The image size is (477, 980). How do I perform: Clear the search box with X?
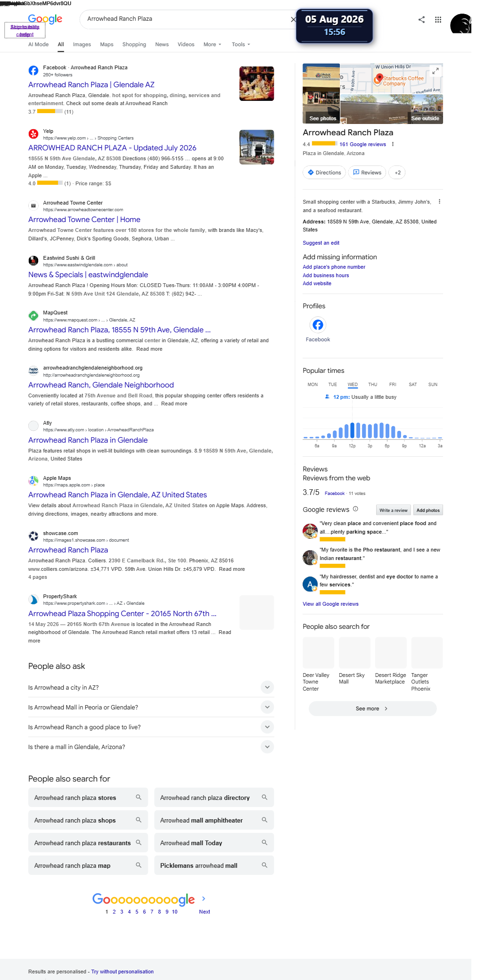click(293, 19)
